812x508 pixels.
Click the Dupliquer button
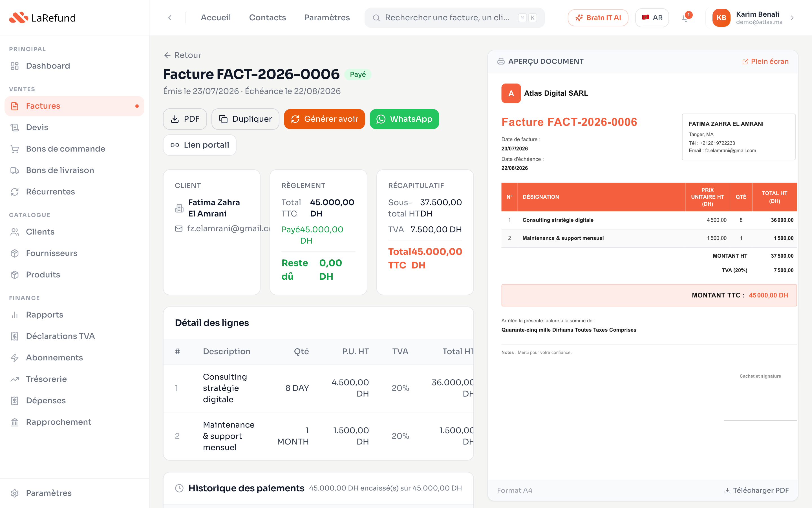pos(245,119)
